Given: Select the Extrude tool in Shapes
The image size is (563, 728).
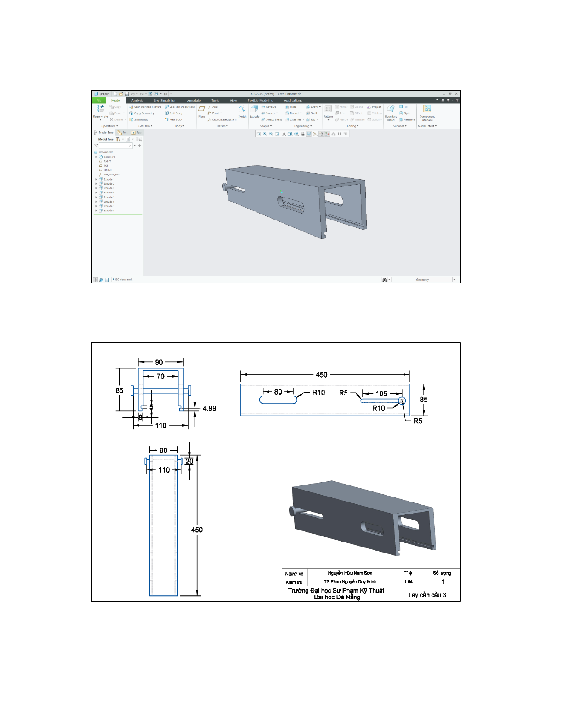Looking at the screenshot, I should click(254, 110).
